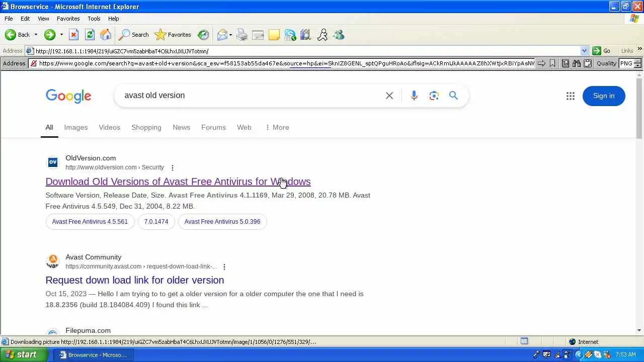Open the More search filters dropdown
Image resolution: width=644 pixels, height=362 pixels.
click(x=277, y=127)
